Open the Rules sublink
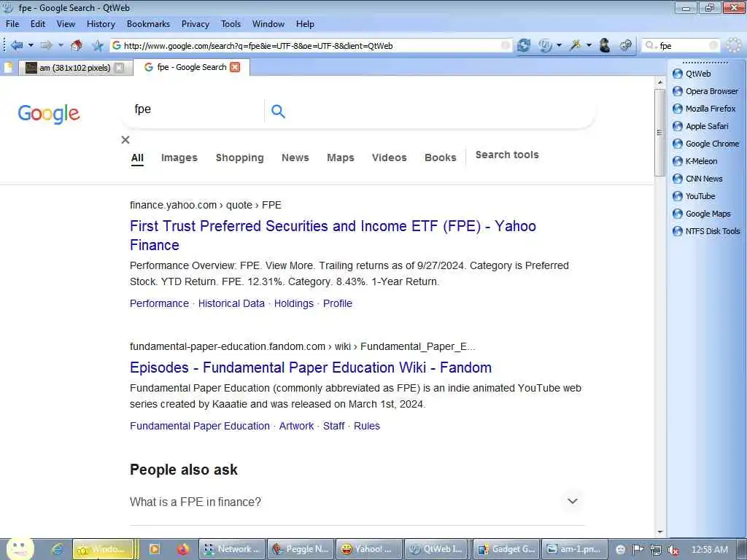This screenshot has height=560, width=747. pos(367,426)
